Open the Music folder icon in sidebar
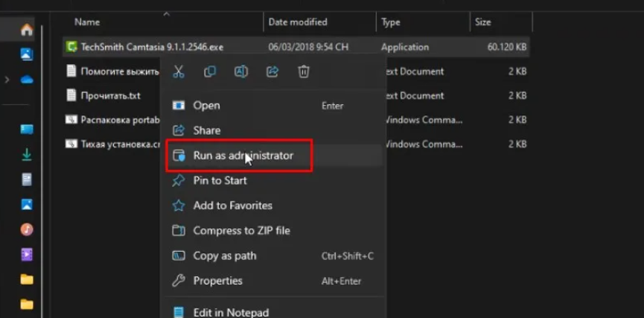Viewport: 644px width, 318px height. 27,229
